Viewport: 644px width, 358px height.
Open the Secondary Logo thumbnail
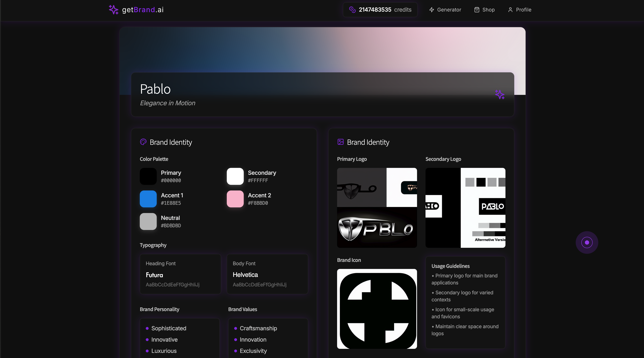point(465,208)
